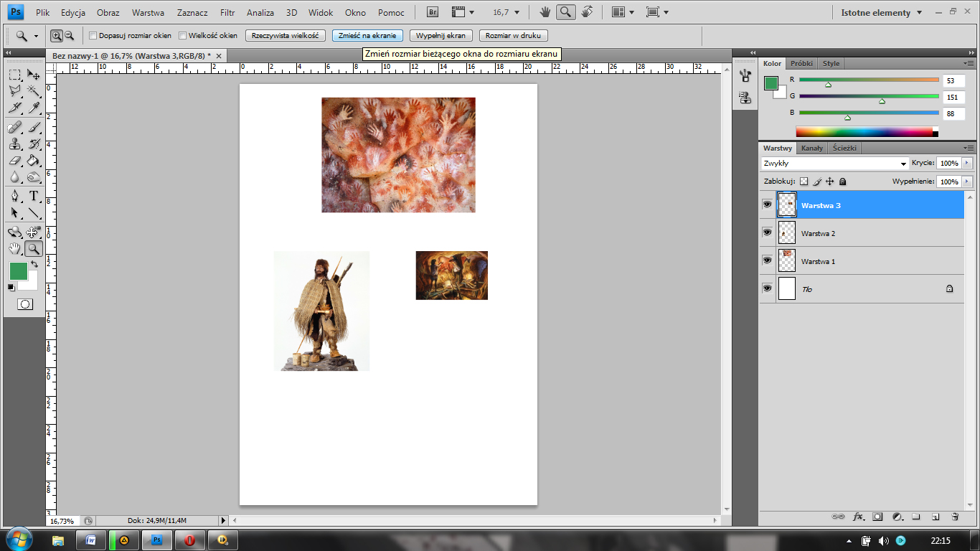Hide Warstwa 3 layer visibility
Image resolution: width=980 pixels, height=551 pixels.
pos(767,204)
